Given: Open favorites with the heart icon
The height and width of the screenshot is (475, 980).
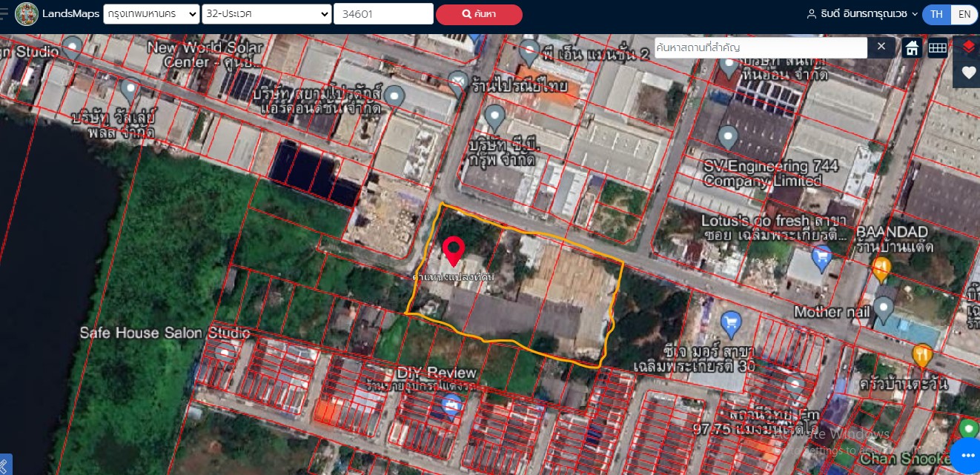Looking at the screenshot, I should tap(967, 73).
